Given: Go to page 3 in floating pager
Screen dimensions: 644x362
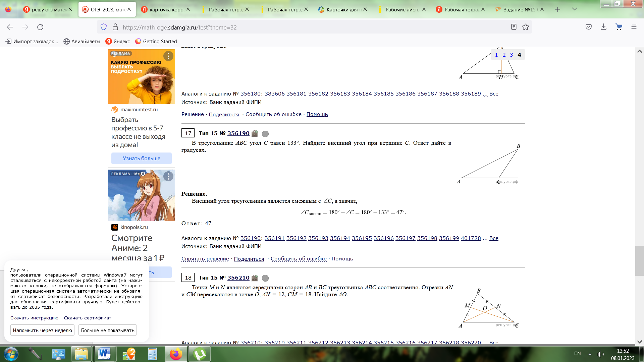Looking at the screenshot, I should 512,55.
